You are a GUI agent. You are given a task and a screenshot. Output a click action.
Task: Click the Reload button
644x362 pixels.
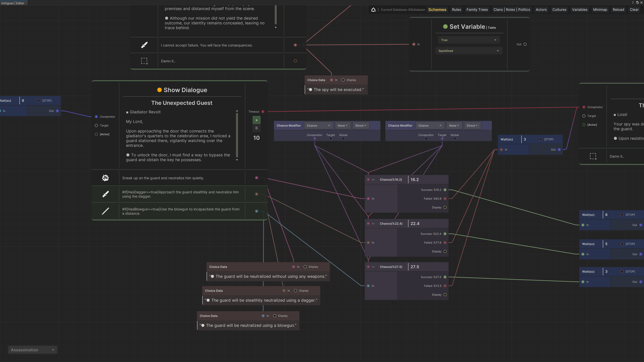(x=618, y=10)
